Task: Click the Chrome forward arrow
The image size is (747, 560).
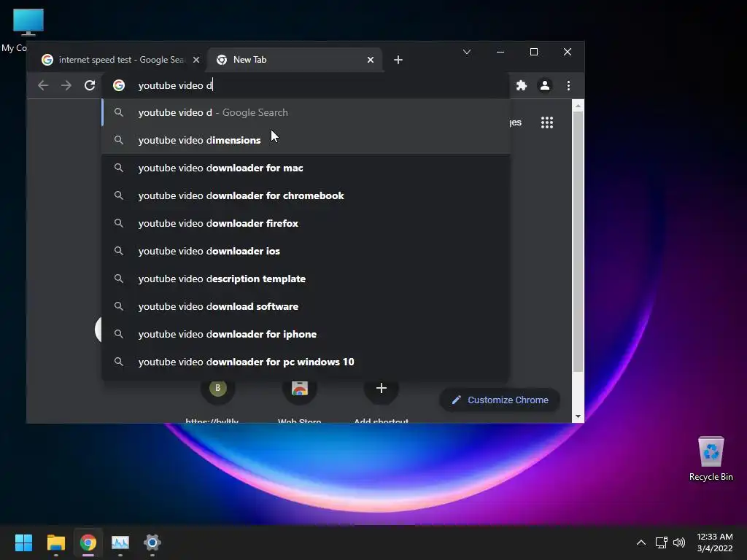Action: pyautogui.click(x=66, y=85)
